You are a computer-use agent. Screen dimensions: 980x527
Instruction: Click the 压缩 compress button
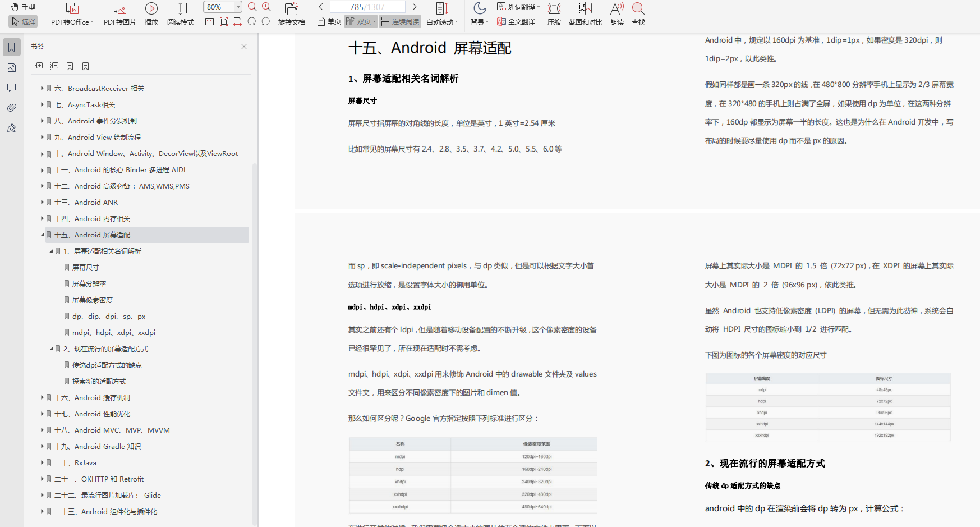pos(554,14)
